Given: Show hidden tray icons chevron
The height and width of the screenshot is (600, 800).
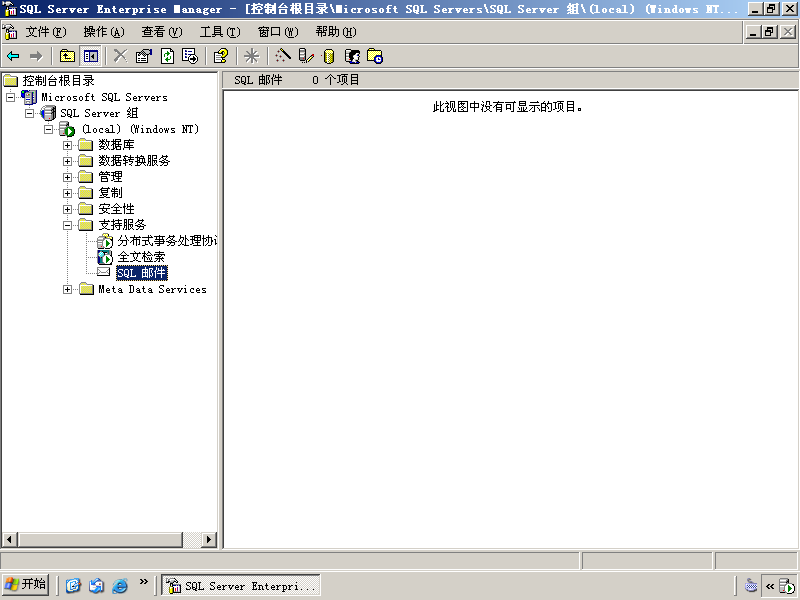Looking at the screenshot, I should pos(770,586).
